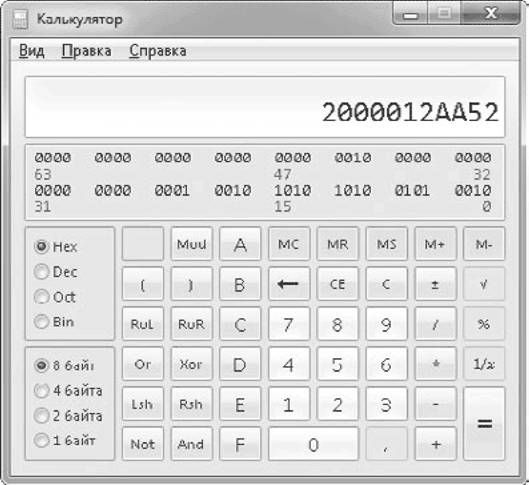Click the plus button
This screenshot has height=485, width=529.
436,444
